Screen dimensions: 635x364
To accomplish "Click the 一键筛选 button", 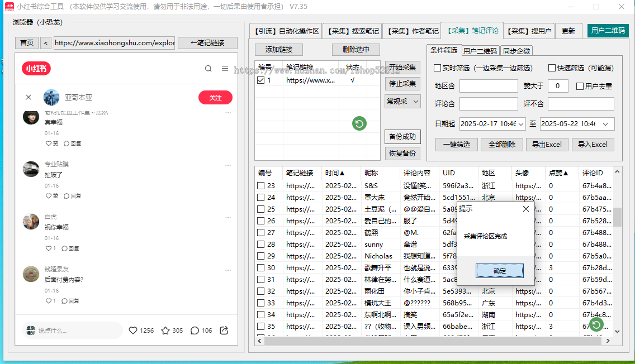I will click(x=457, y=145).
